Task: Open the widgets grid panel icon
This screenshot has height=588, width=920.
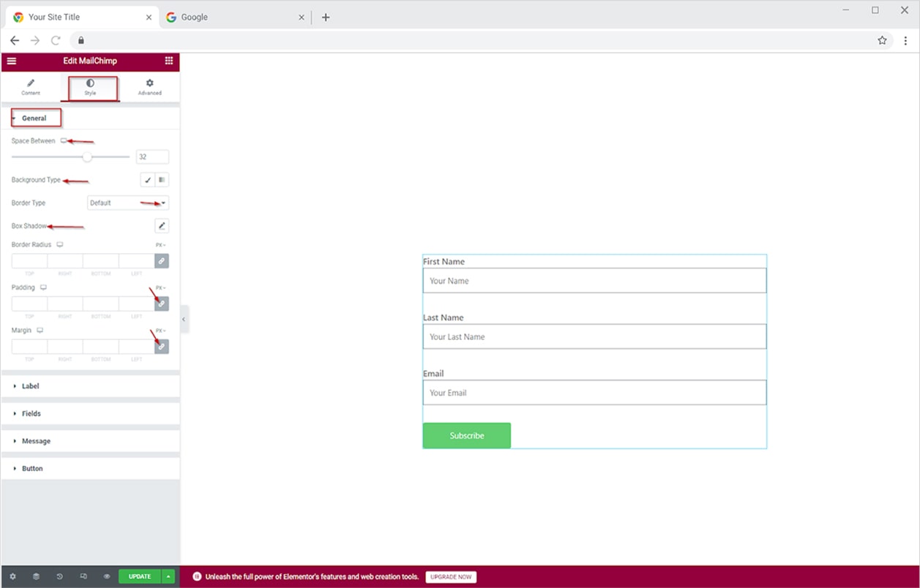Action: pyautogui.click(x=169, y=61)
